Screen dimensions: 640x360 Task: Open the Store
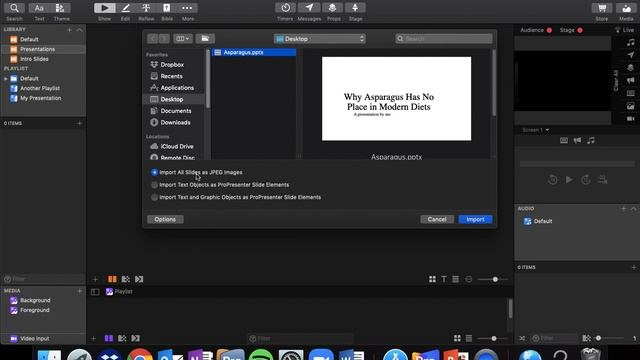pos(602,8)
